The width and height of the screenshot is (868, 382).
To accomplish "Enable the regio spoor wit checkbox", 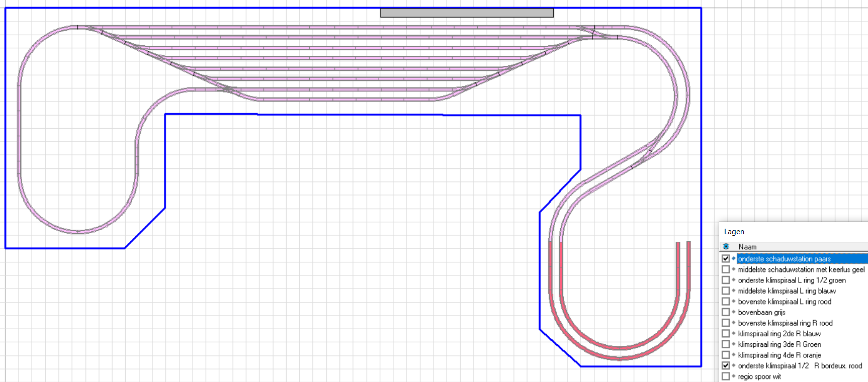I will [726, 376].
